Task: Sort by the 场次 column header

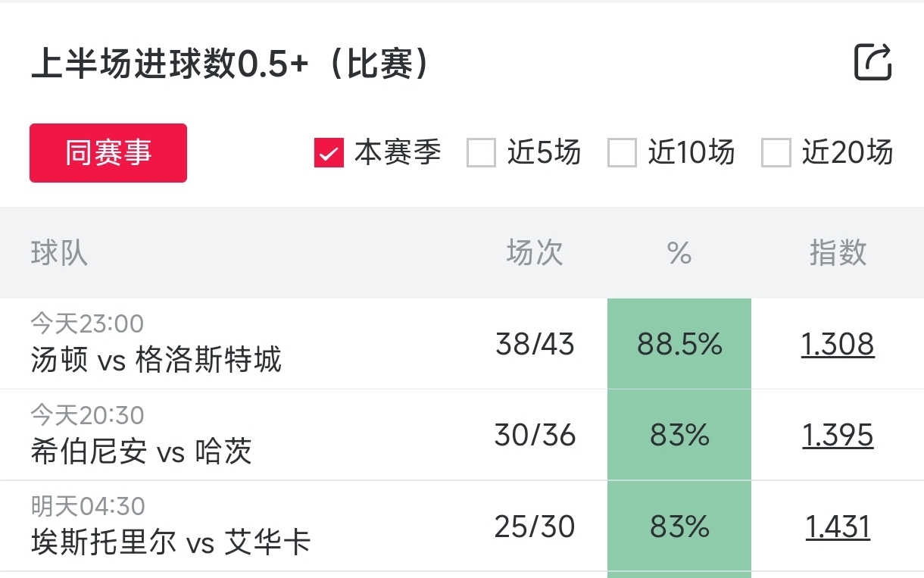Action: pos(535,253)
